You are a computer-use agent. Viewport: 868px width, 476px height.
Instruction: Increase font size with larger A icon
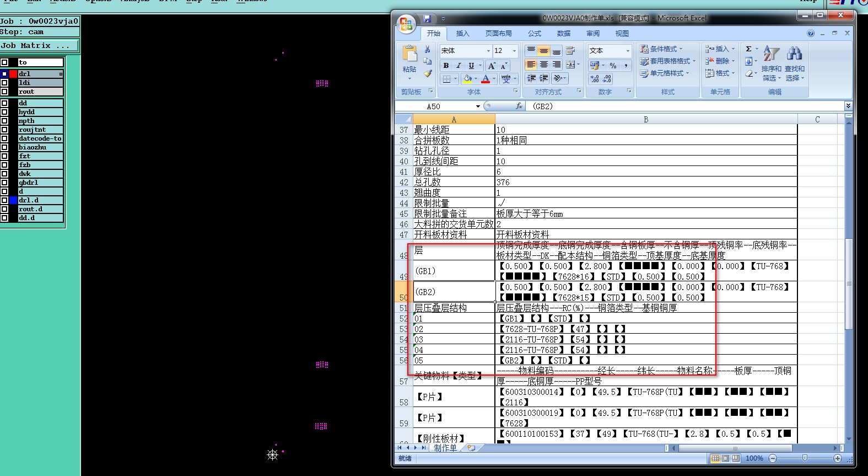(492, 66)
